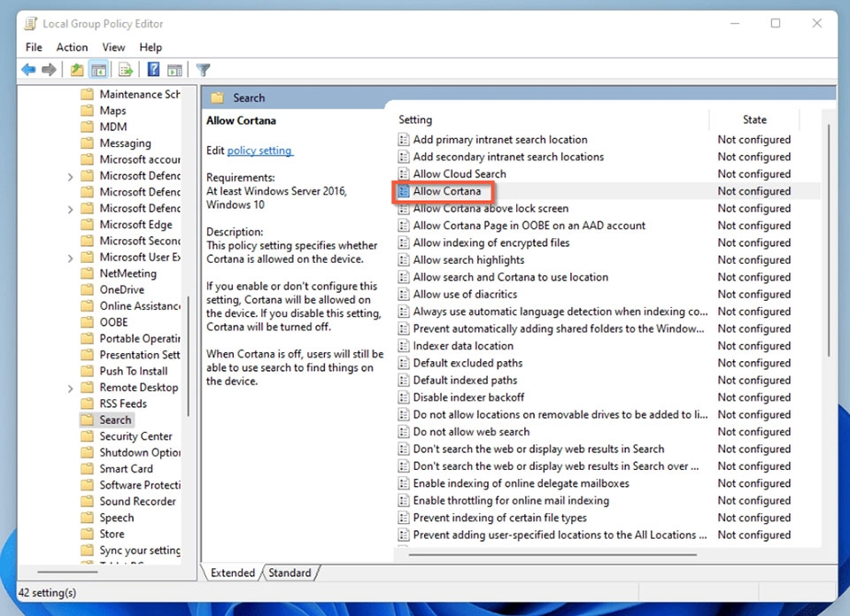The image size is (850, 616).
Task: Switch to the Standard tab
Action: click(x=290, y=573)
